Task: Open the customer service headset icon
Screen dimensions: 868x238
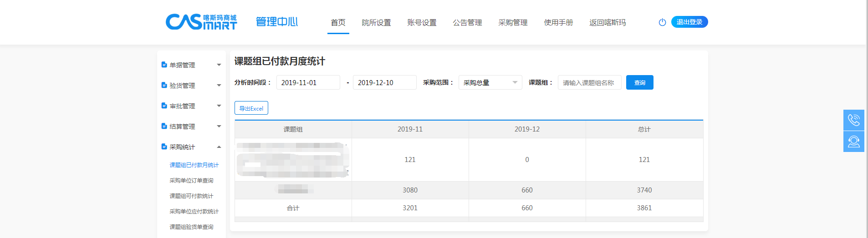Action: pos(853,142)
